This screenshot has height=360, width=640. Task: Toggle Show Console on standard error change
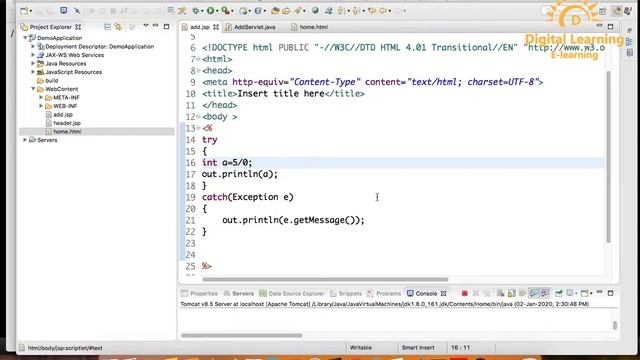point(544,293)
